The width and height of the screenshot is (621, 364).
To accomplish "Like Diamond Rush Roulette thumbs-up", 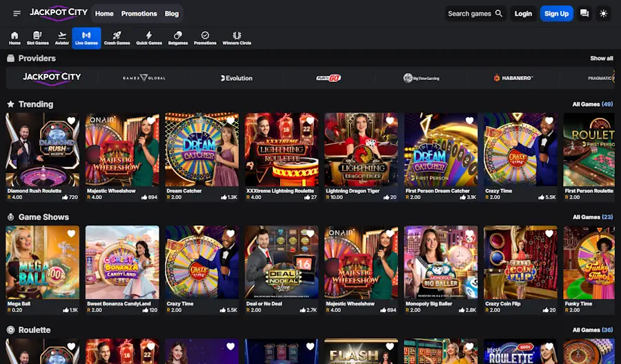I will (x=65, y=197).
